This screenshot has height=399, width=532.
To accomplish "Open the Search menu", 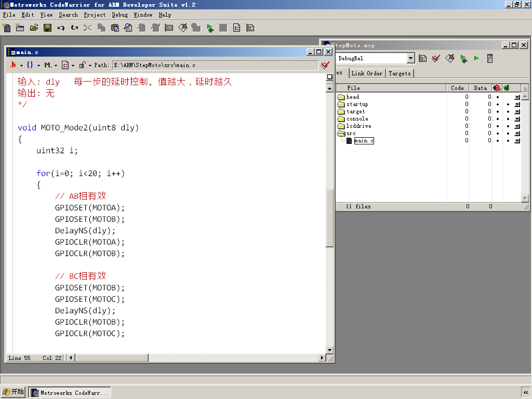I will tap(69, 15).
